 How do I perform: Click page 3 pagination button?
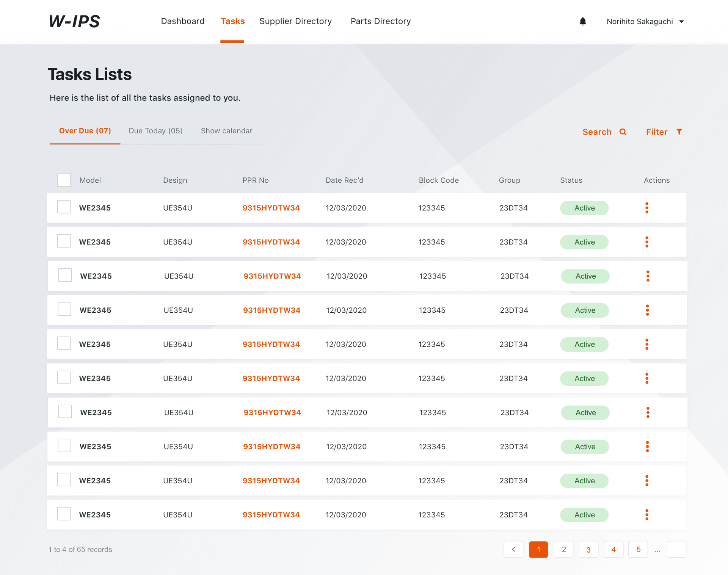click(588, 549)
